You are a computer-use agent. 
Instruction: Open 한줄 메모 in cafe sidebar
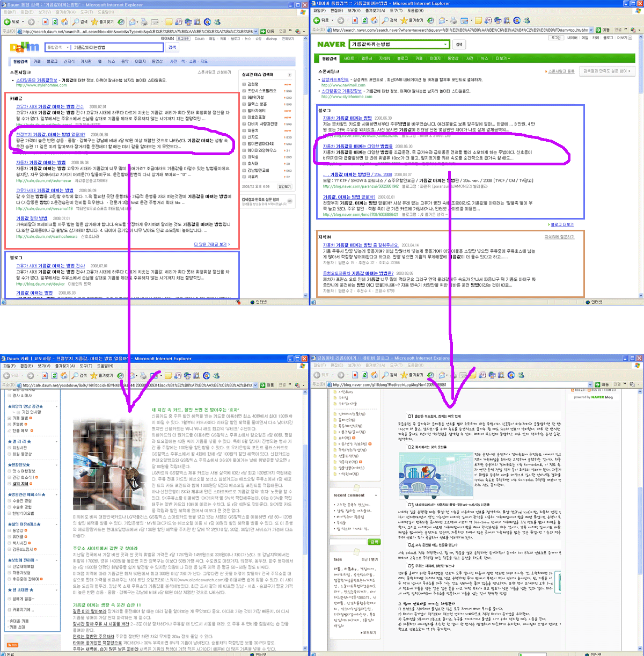20,431
